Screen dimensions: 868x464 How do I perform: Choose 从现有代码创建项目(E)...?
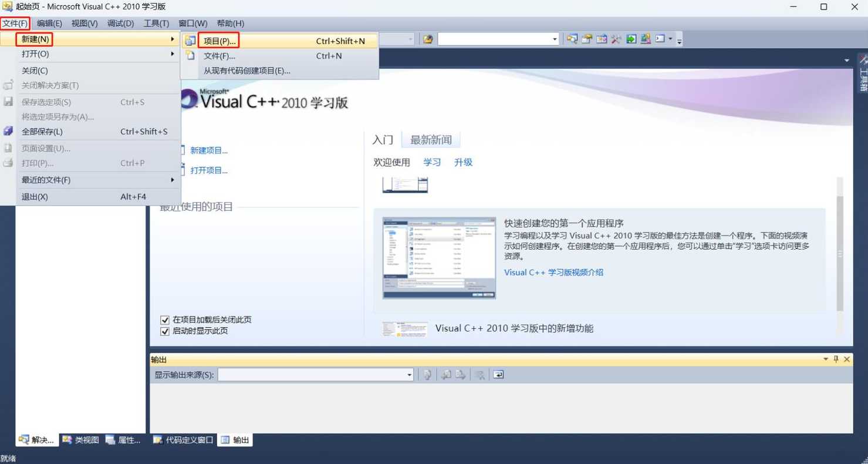281,70
